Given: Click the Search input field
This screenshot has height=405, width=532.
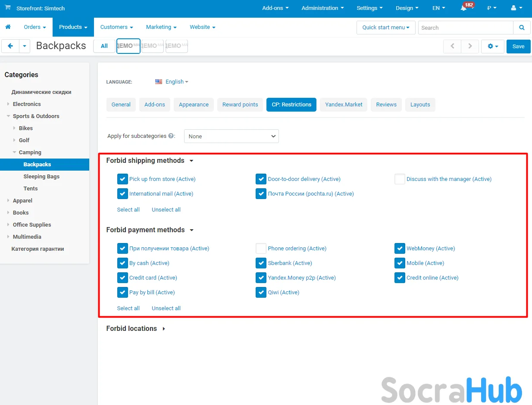Looking at the screenshot, I should [x=465, y=28].
